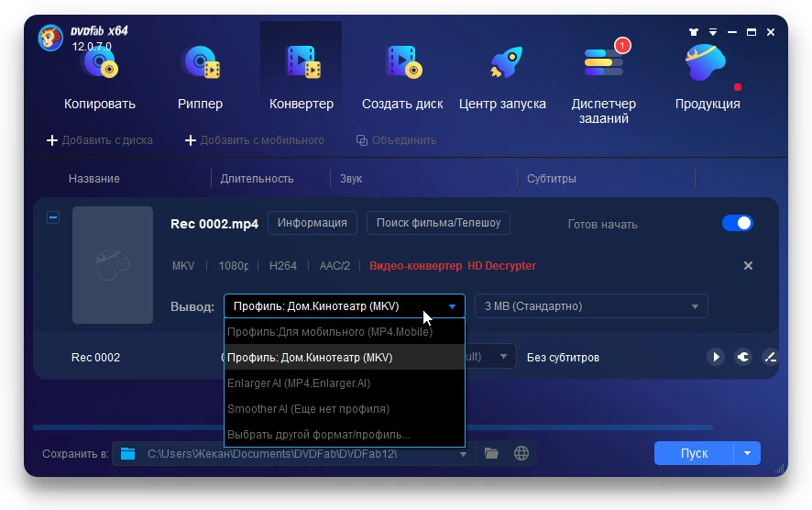This screenshot has width=812, height=510.
Task: Click the Rec 0002.mp4 file name
Action: 214,224
